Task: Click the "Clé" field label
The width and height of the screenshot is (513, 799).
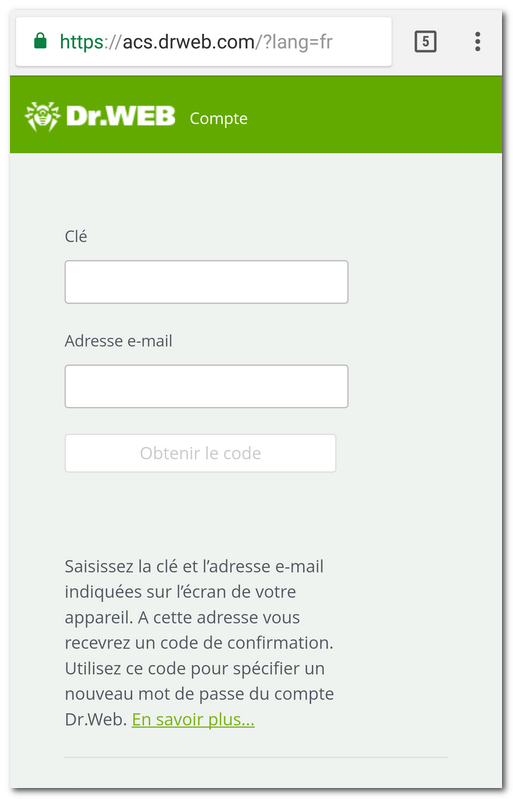Action: click(x=76, y=236)
